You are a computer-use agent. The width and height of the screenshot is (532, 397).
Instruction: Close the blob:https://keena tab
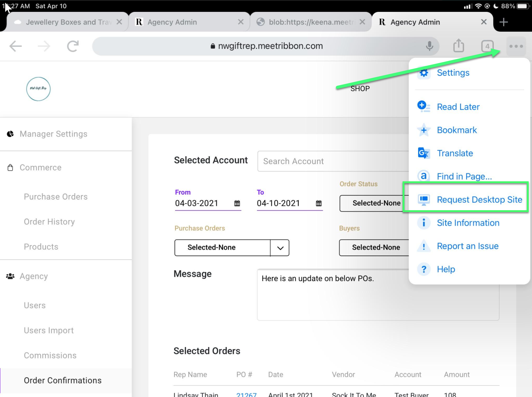pos(362,22)
